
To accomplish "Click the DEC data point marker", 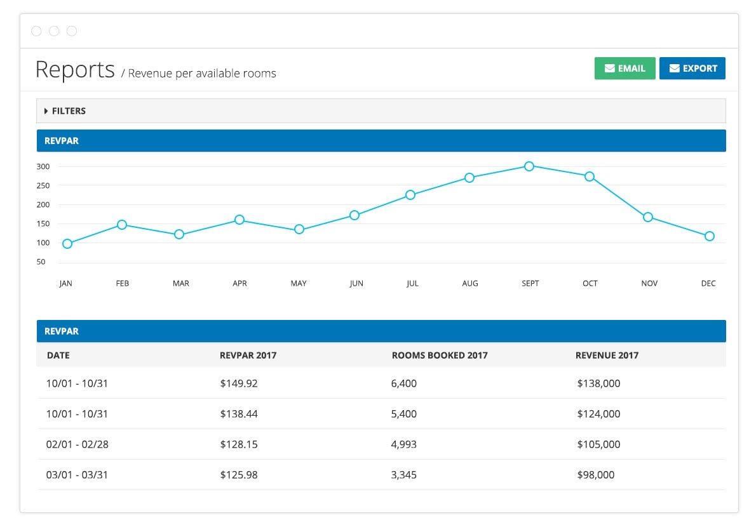I will pos(709,236).
